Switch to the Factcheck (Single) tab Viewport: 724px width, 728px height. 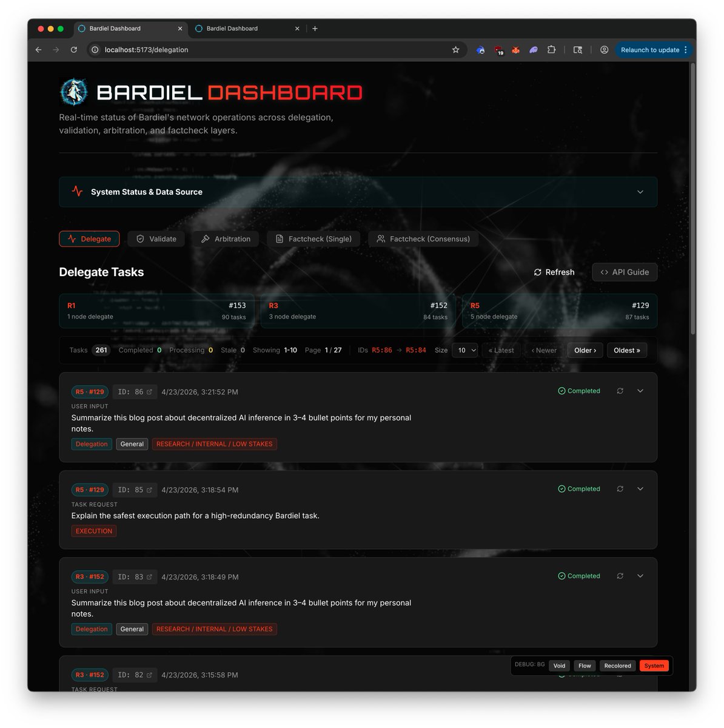tap(313, 239)
